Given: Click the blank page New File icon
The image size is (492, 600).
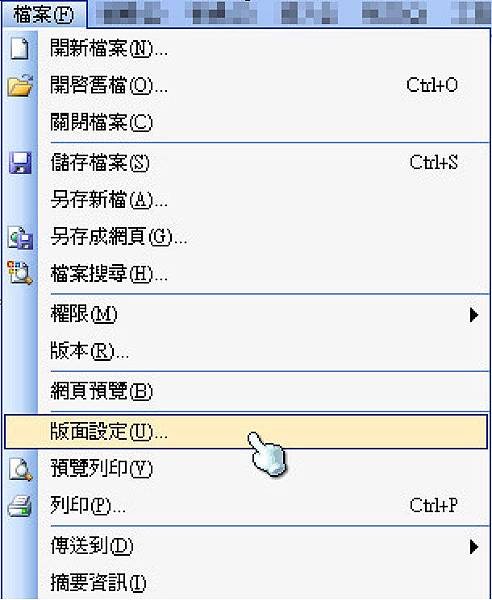Looking at the screenshot, I should point(20,49).
